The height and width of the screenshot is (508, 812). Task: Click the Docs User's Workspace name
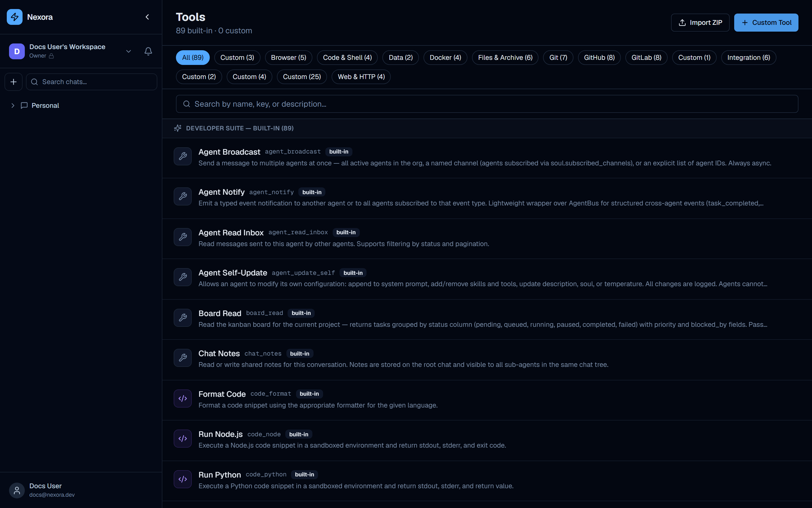pyautogui.click(x=67, y=47)
